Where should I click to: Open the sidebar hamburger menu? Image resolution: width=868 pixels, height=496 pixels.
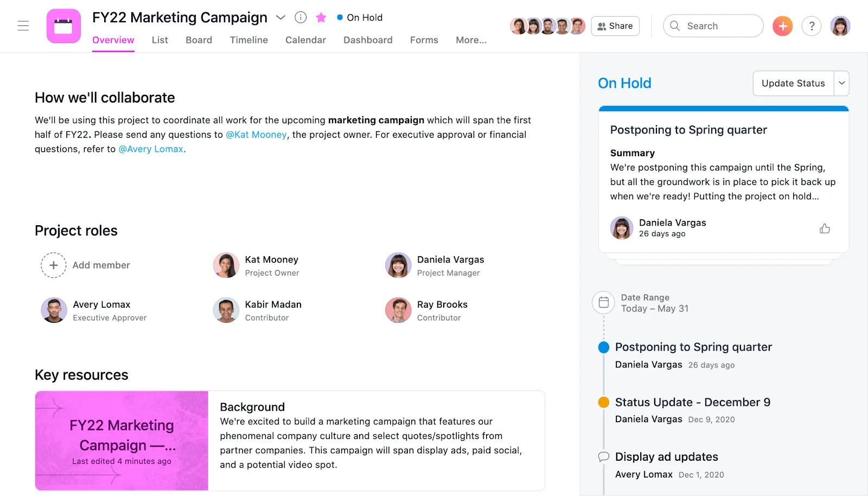(x=23, y=26)
